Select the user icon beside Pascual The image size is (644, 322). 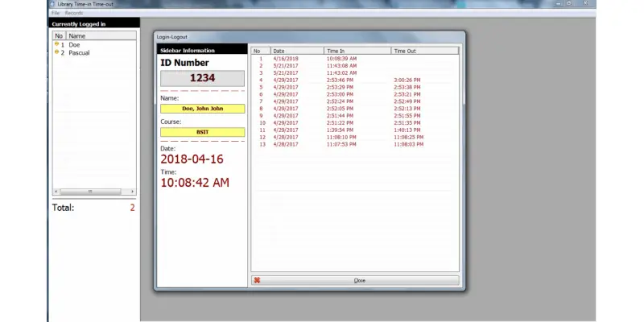56,52
